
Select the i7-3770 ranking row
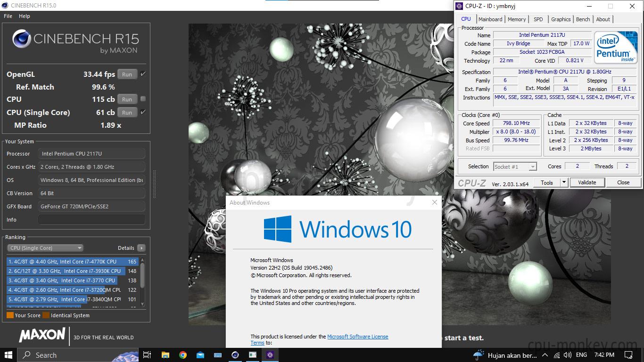click(x=72, y=280)
